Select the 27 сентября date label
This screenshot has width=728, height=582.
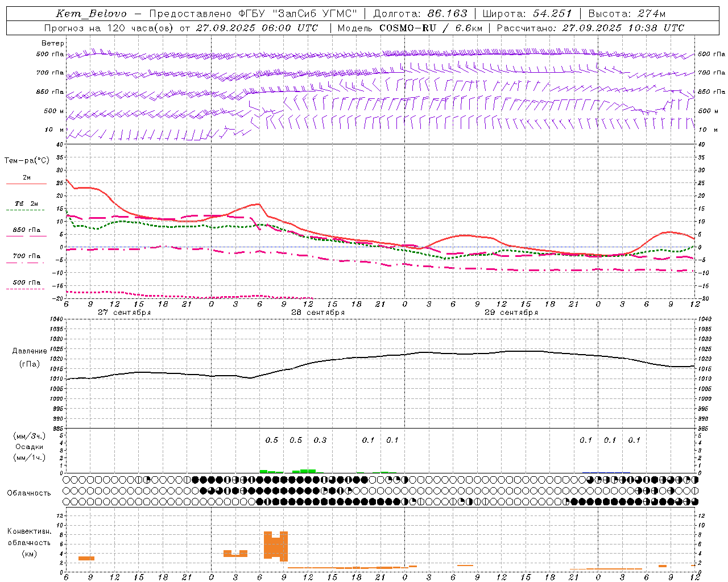(x=124, y=313)
